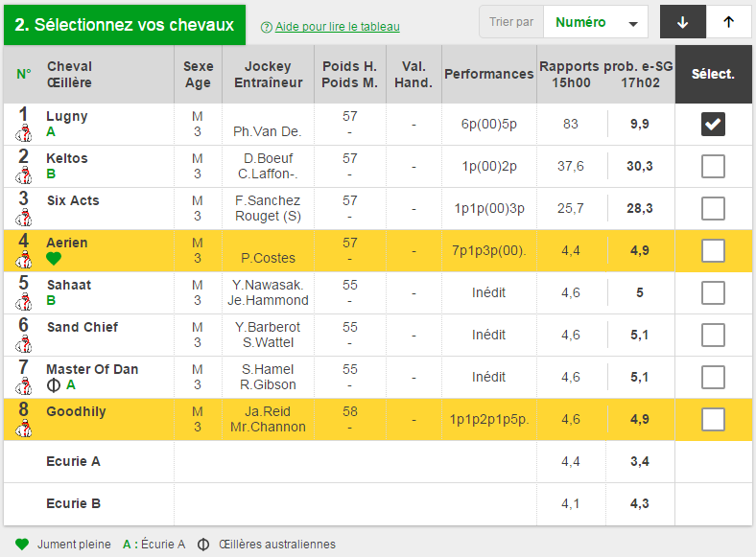Sort ascending with the up arrow
The image size is (756, 557).
click(x=729, y=22)
